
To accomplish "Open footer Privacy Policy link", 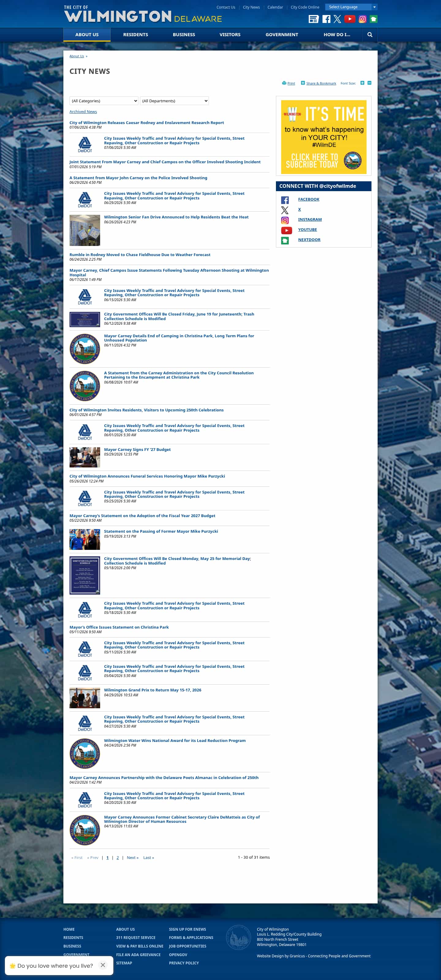I will [x=184, y=963].
